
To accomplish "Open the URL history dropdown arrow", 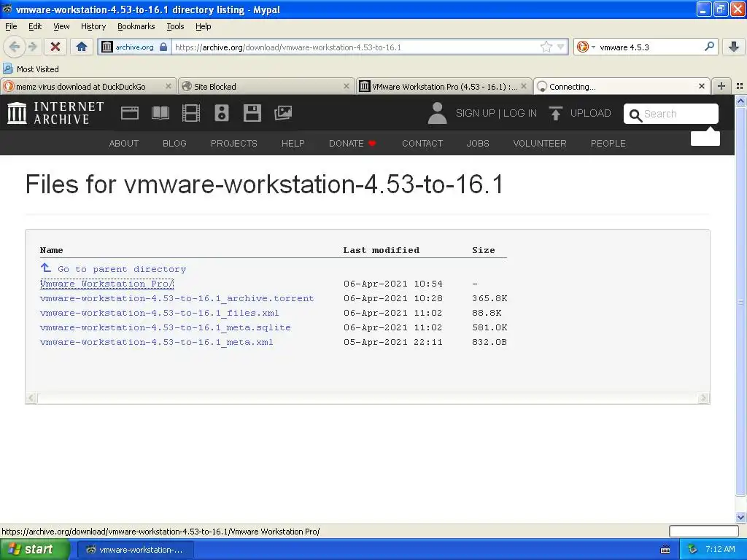I will (561, 47).
